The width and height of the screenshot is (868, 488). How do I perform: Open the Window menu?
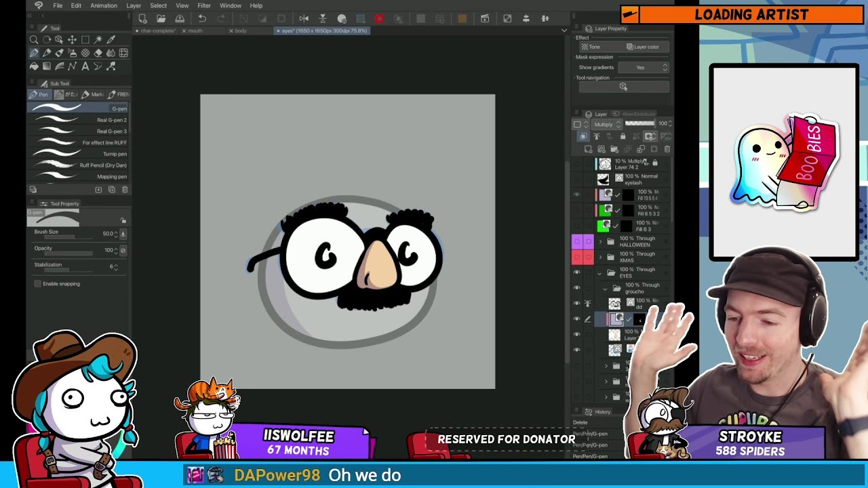coord(231,5)
